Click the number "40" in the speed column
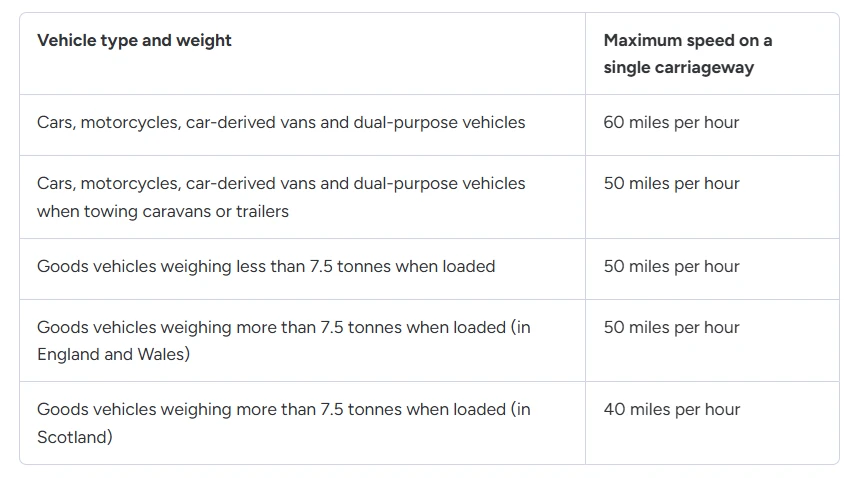Screen dimensions: 857x478 (x=614, y=410)
